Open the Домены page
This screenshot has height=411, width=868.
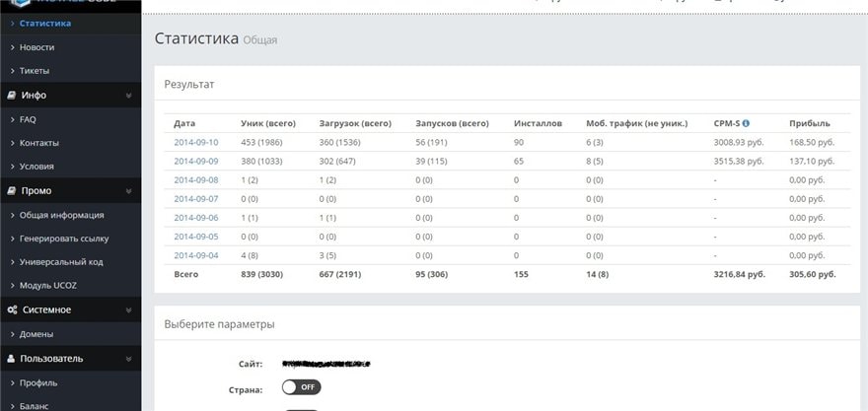[x=36, y=334]
